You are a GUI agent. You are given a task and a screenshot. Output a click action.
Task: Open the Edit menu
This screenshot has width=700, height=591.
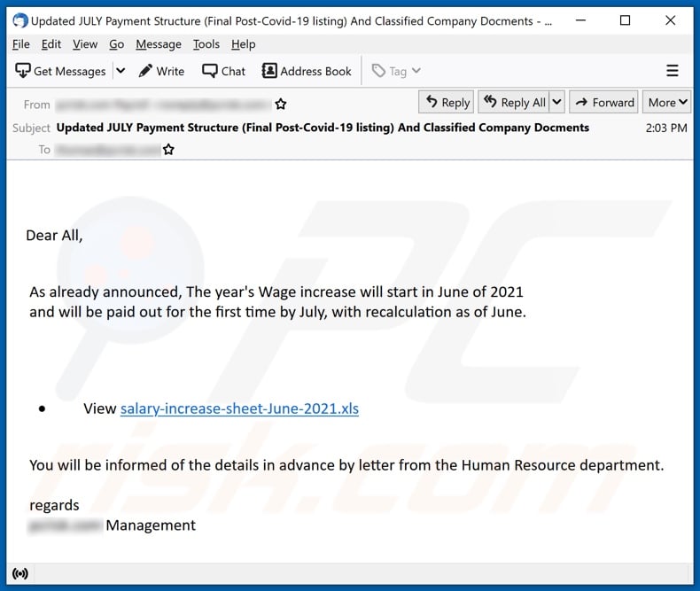pyautogui.click(x=51, y=44)
